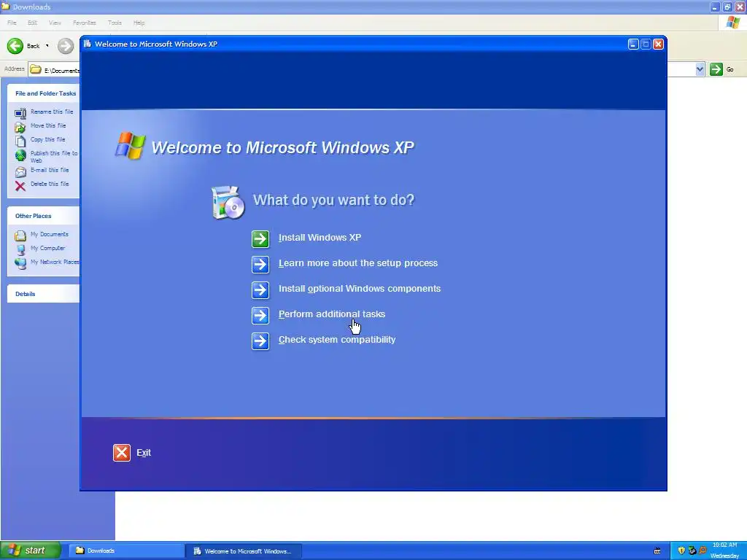This screenshot has height=560, width=747.
Task: Open the address bar dropdown arrow
Action: click(x=700, y=69)
